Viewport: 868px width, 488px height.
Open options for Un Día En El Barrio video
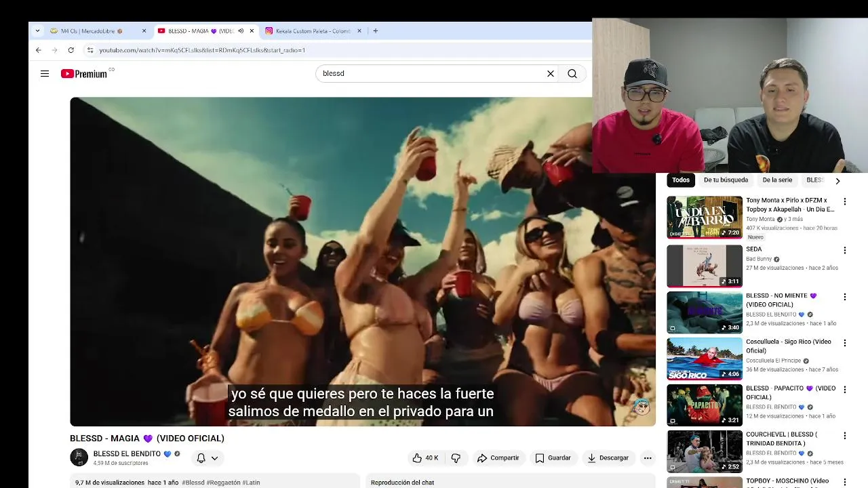tap(845, 201)
